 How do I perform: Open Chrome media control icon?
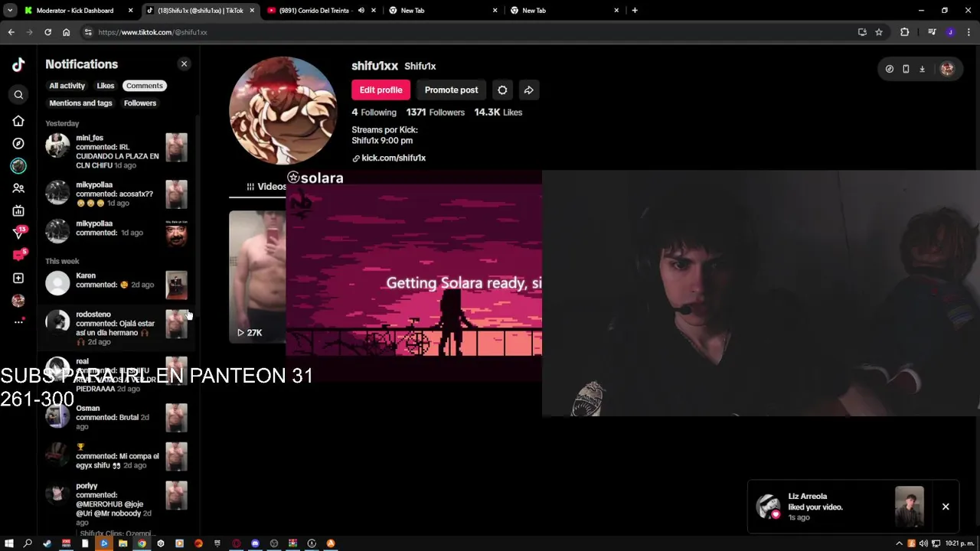point(932,32)
